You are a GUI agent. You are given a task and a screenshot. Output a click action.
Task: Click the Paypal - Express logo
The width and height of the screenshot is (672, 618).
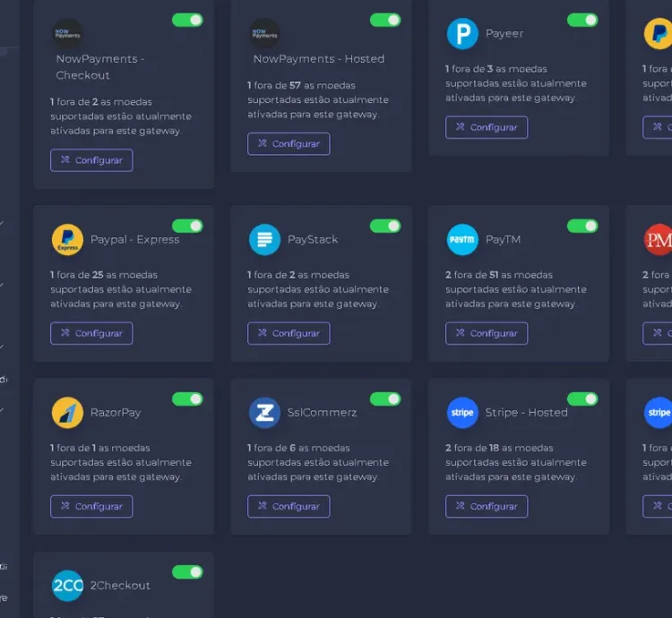point(67,240)
